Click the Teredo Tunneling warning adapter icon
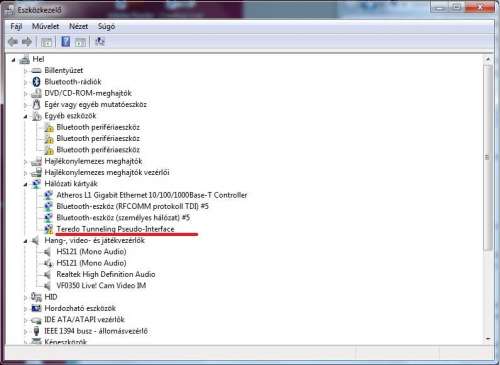The width and height of the screenshot is (500, 365). tap(49, 229)
